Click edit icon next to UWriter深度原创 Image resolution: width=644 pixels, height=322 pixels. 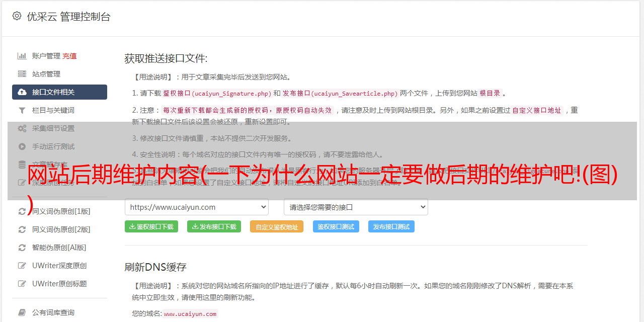pyautogui.click(x=22, y=266)
